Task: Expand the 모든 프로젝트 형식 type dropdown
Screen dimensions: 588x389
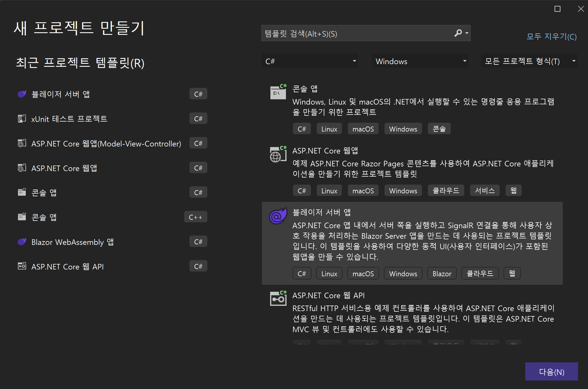Action: [x=529, y=61]
